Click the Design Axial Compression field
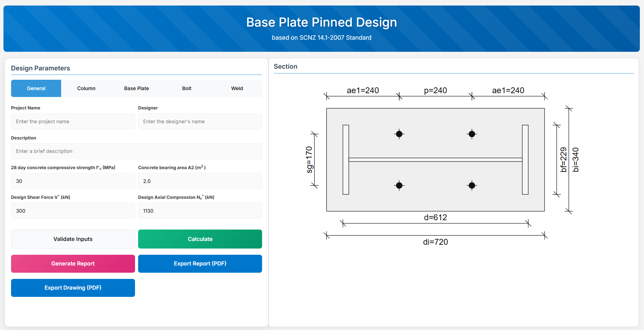644x330 pixels. (200, 211)
